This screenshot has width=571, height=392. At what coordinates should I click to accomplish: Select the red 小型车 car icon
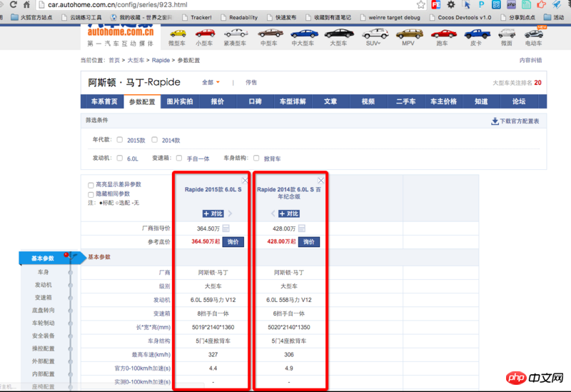pos(205,34)
